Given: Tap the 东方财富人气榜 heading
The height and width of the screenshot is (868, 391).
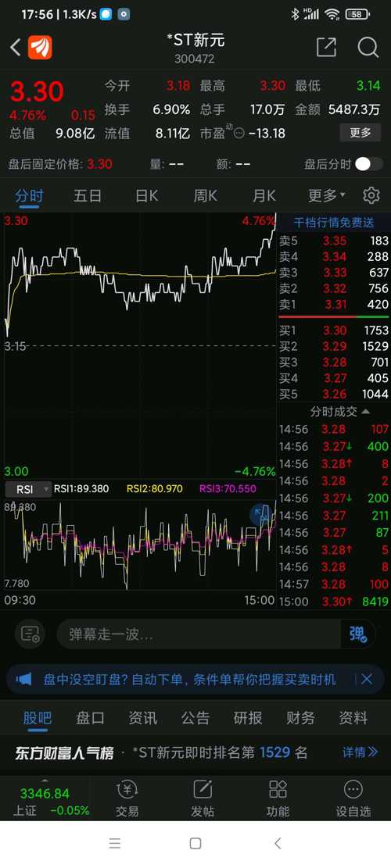Looking at the screenshot, I should point(64,752).
